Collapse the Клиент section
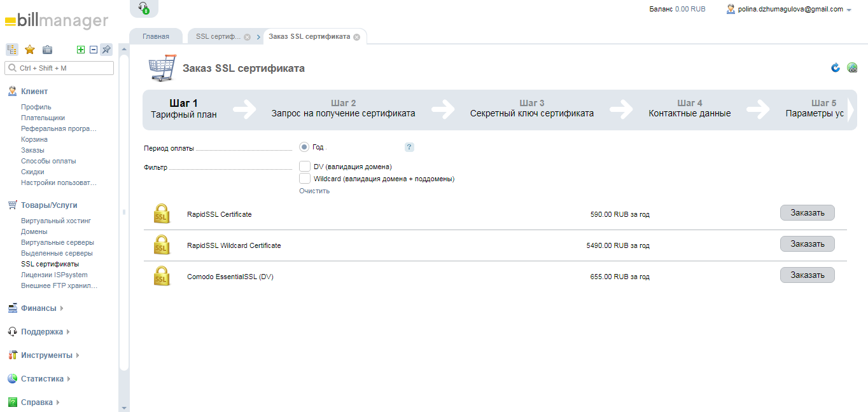 click(34, 92)
